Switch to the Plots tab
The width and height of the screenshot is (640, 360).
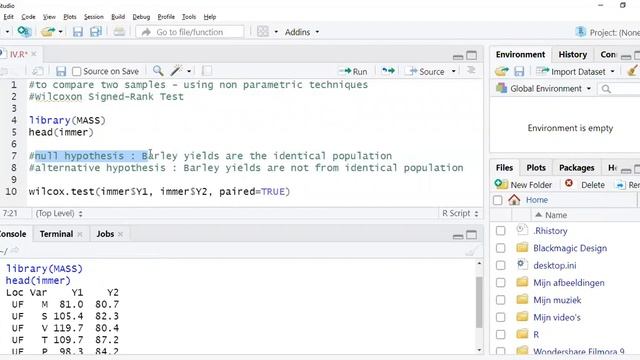tap(536, 167)
